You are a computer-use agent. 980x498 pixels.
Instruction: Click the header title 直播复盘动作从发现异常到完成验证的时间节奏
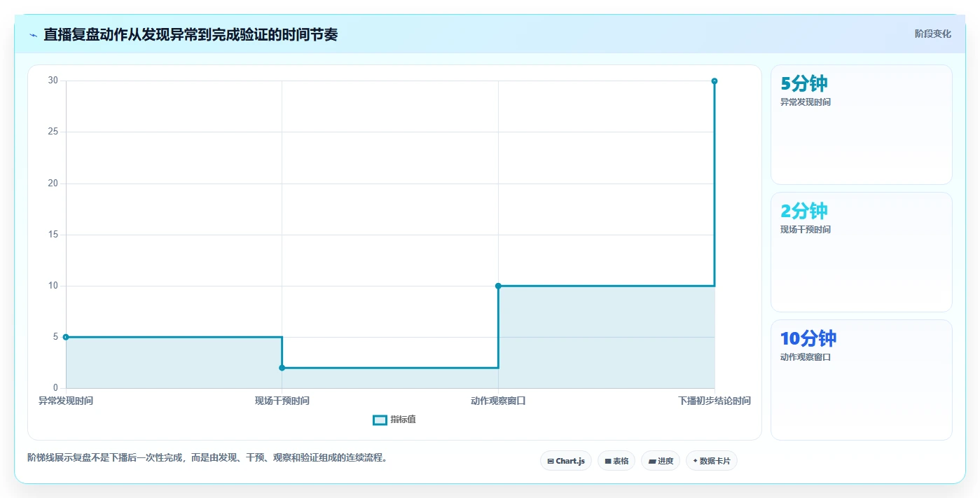pyautogui.click(x=191, y=34)
